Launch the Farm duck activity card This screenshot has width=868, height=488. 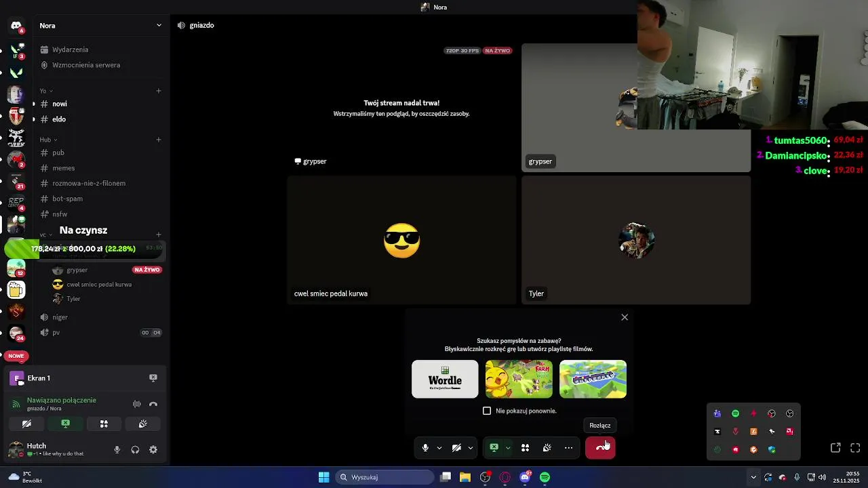coord(519,379)
